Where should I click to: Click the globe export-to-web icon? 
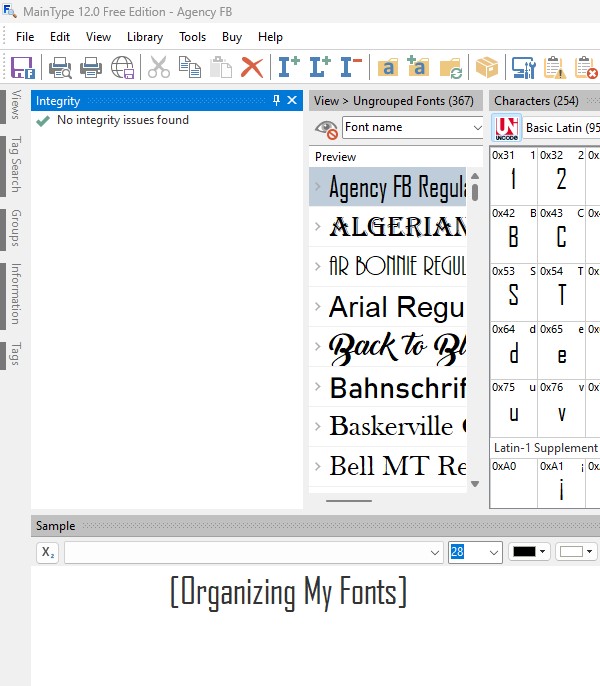pyautogui.click(x=122, y=67)
